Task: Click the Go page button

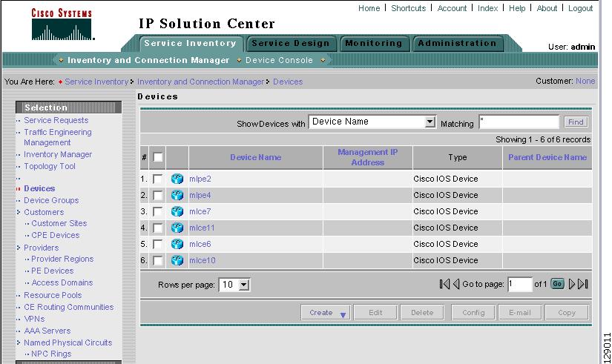Action: tap(557, 284)
